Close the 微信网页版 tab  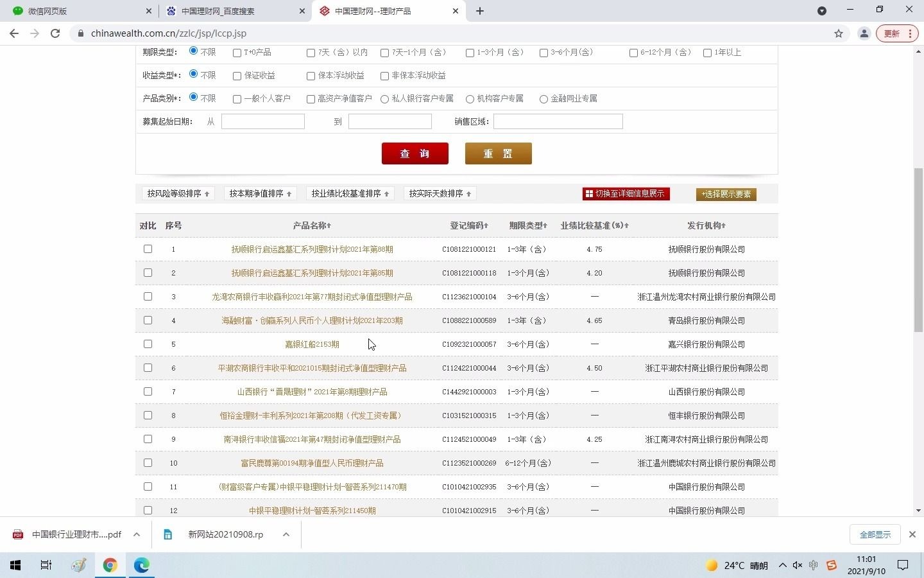149,11
